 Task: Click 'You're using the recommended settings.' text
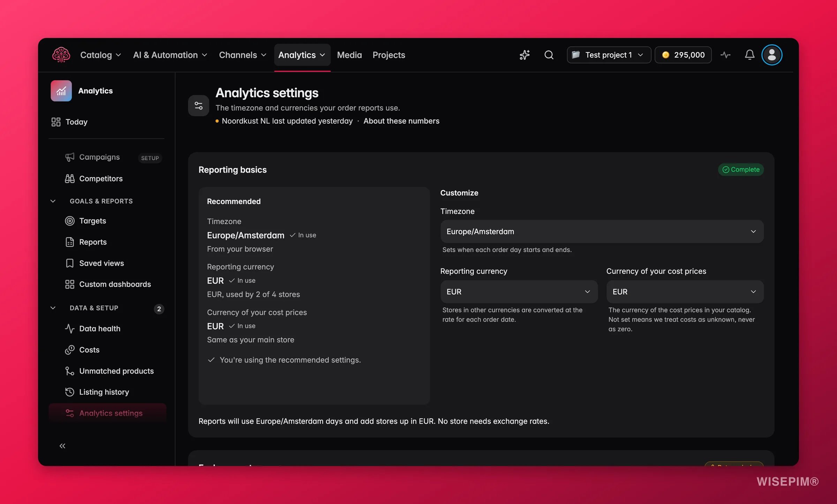pos(290,360)
